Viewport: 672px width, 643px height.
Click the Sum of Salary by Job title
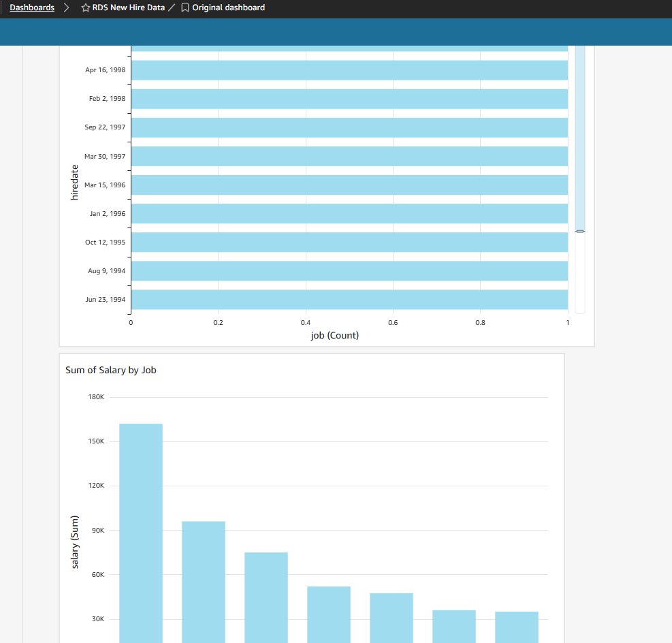pyautogui.click(x=111, y=370)
